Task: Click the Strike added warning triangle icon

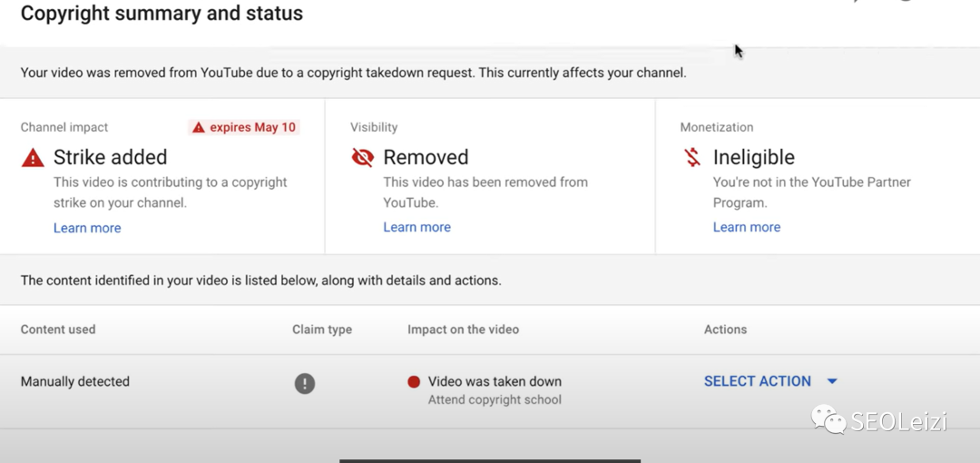Action: click(33, 158)
